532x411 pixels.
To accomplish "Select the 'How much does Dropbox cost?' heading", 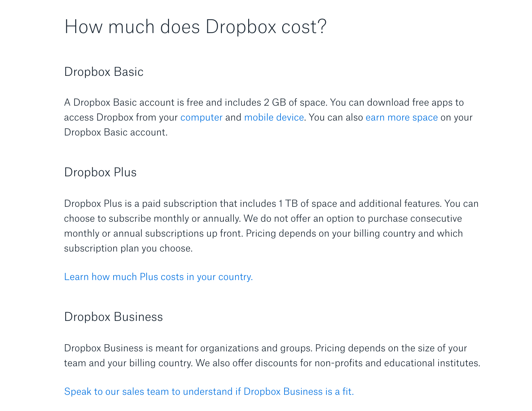I will click(195, 27).
